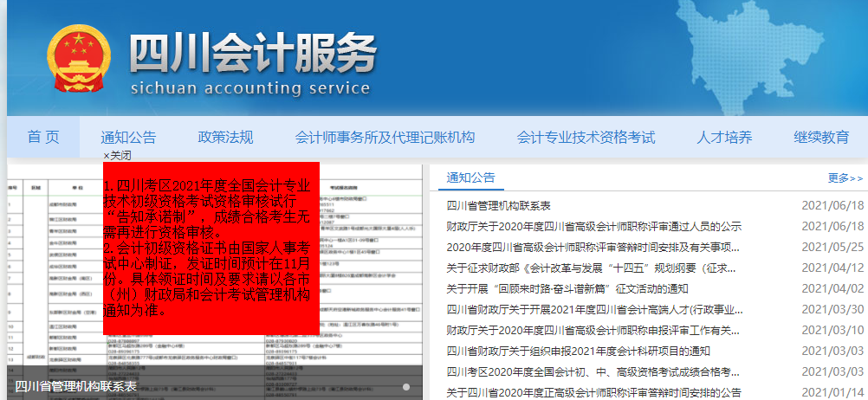Image resolution: width=868 pixels, height=400 pixels.
Task: Open 回顾来时路·奋斗谱新篇 征文活动 notice
Action: click(567, 288)
